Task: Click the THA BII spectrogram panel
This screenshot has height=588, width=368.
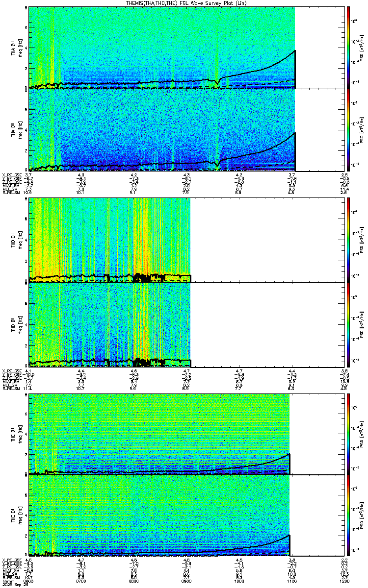Action: coord(187,130)
